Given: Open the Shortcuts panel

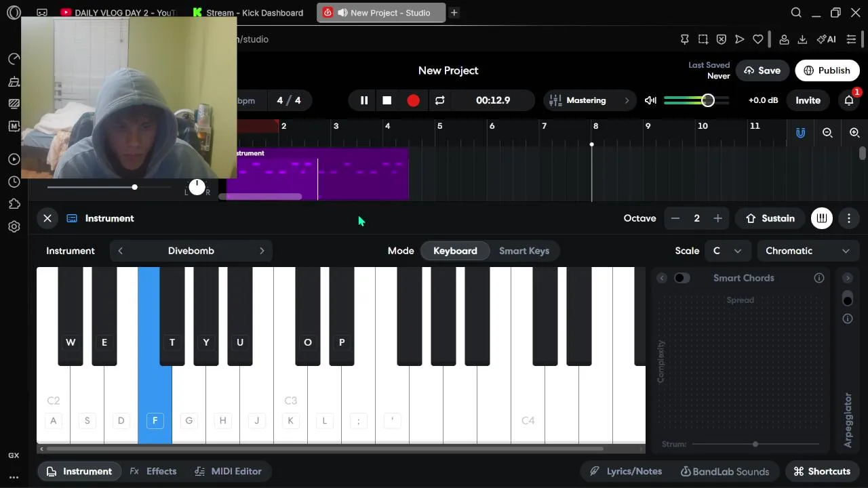Looking at the screenshot, I should coord(822,471).
